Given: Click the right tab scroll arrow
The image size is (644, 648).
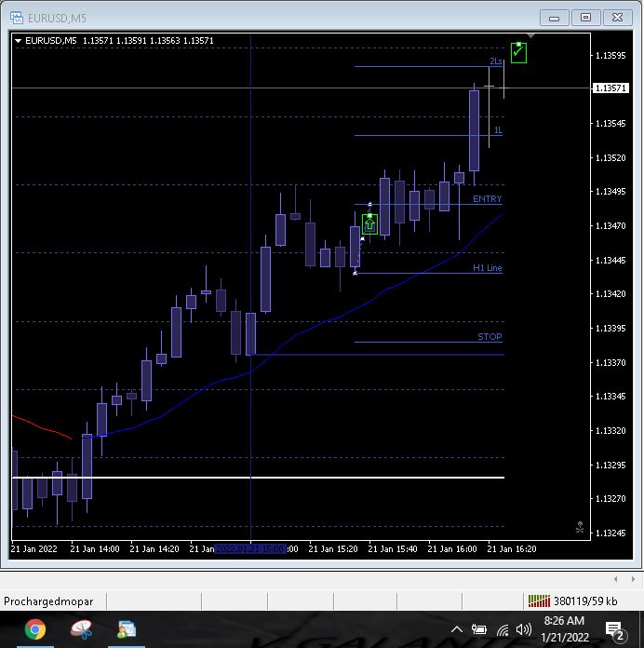Looking at the screenshot, I should pos(633,579).
